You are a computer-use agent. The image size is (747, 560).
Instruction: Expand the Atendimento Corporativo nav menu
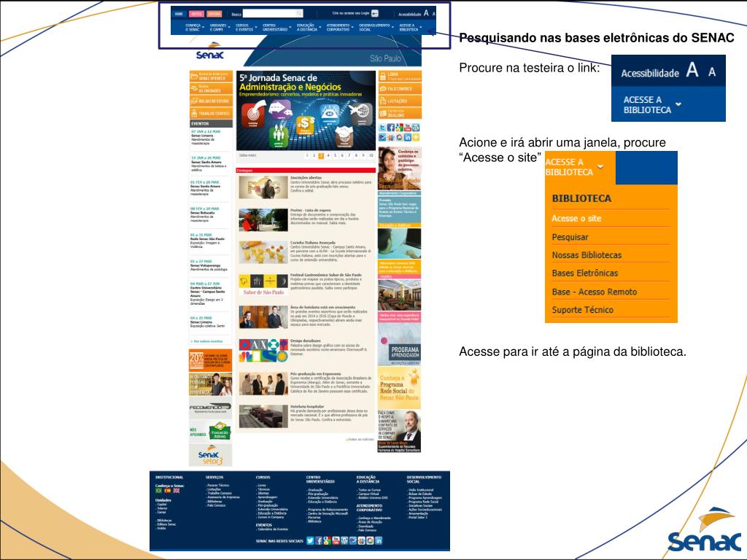[340, 27]
